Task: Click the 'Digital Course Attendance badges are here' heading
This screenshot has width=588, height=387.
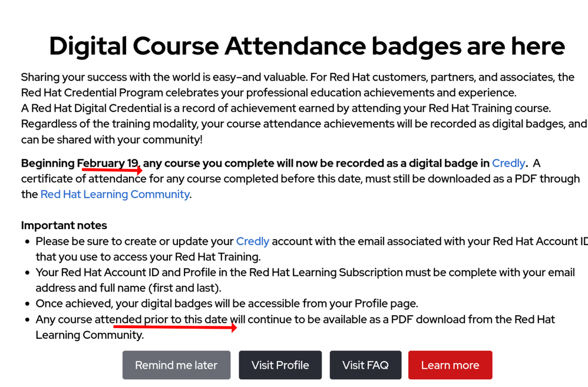Action: tap(306, 46)
